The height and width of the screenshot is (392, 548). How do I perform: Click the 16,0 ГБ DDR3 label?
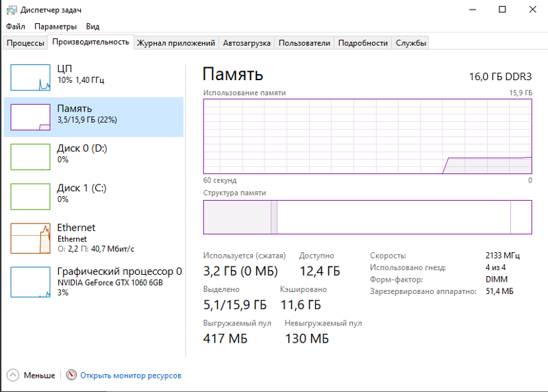500,77
